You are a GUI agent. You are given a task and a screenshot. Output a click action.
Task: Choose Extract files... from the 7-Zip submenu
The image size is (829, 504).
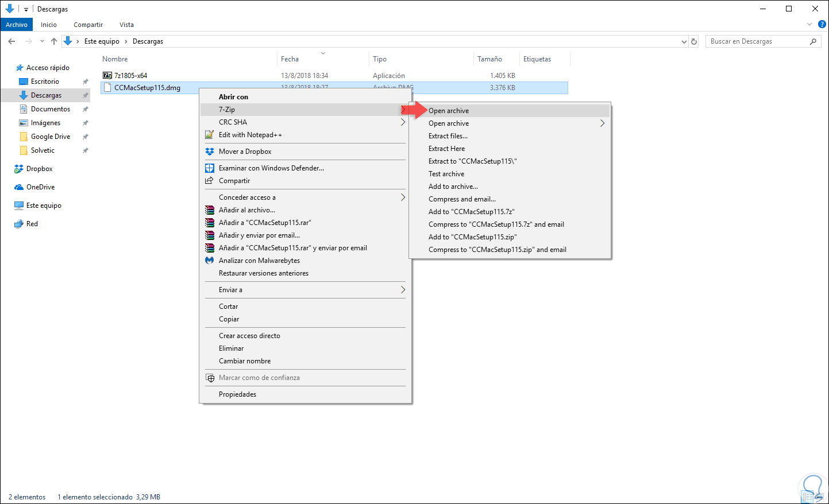(448, 136)
